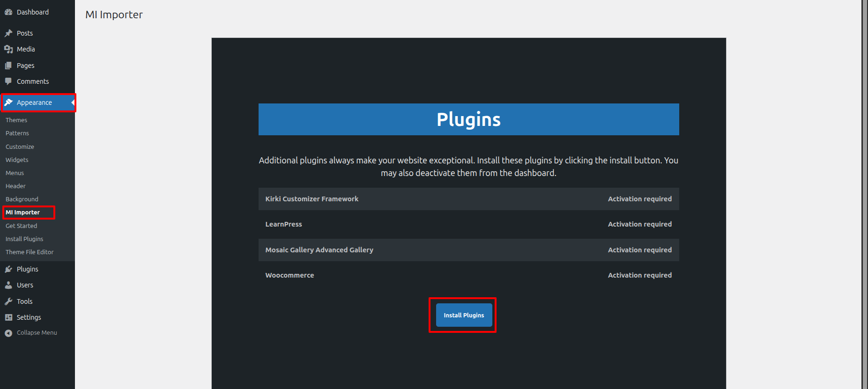The height and width of the screenshot is (389, 868).
Task: Click the Posts pushpin icon
Action: point(8,33)
